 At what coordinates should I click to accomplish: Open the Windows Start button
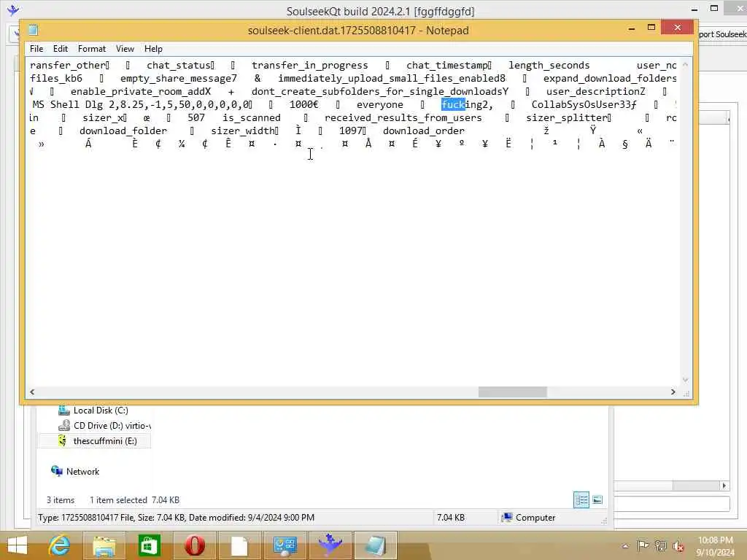(x=18, y=545)
